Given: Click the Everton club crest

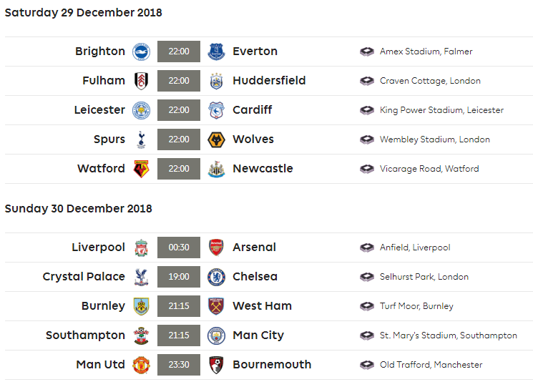Looking at the screenshot, I should [216, 52].
